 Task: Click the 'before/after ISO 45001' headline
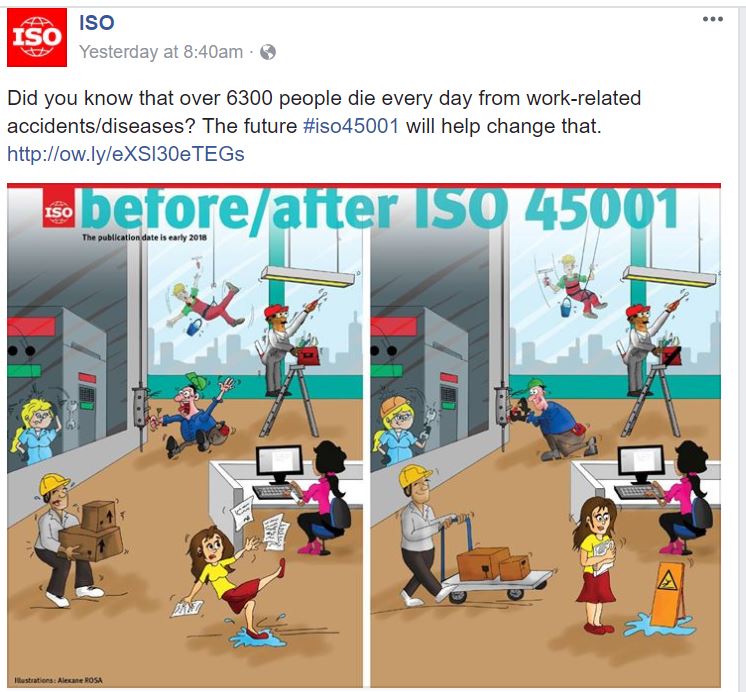coord(380,209)
